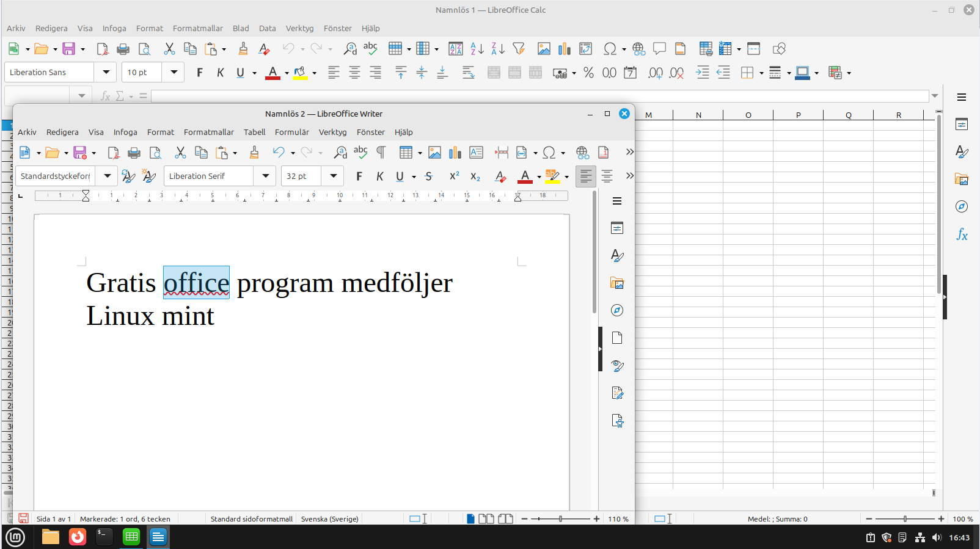980x549 pixels.
Task: Toggle align right in Calc toolbar
Action: click(x=375, y=73)
